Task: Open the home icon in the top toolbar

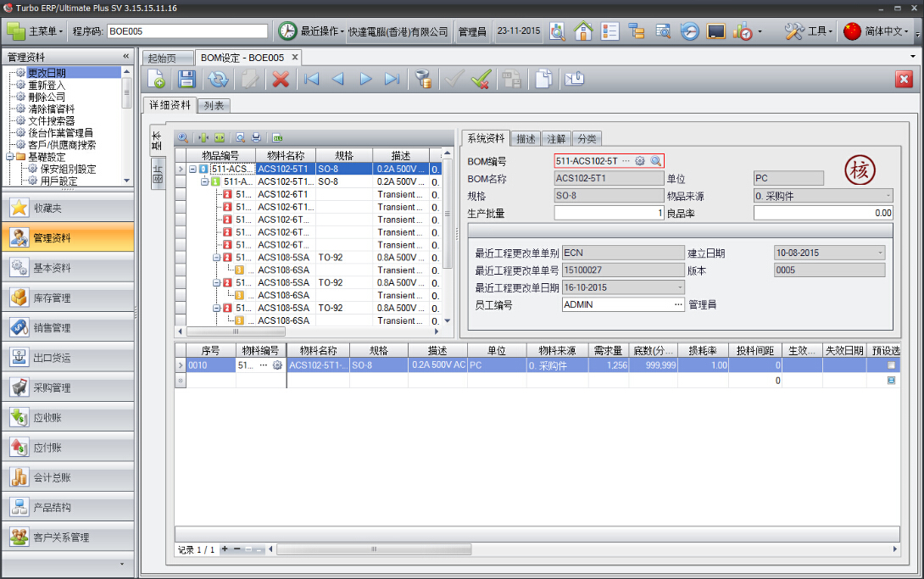Action: [583, 31]
